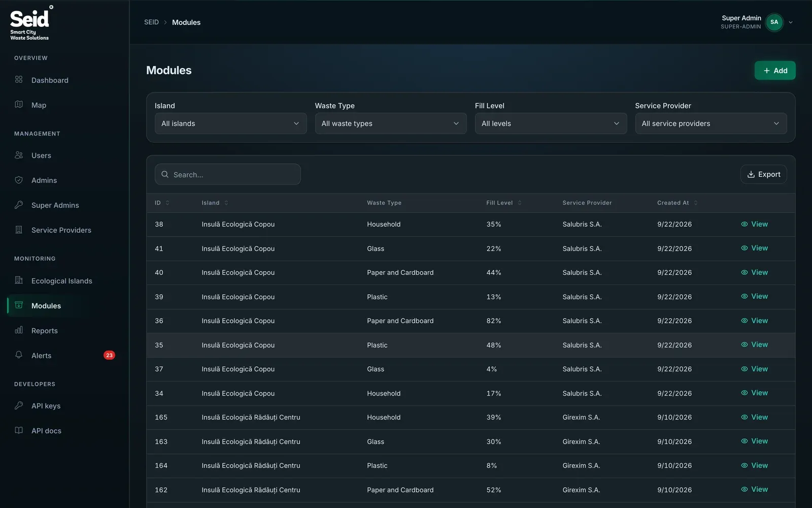
Task: Open the Waste Type filter dropdown
Action: [x=391, y=123]
